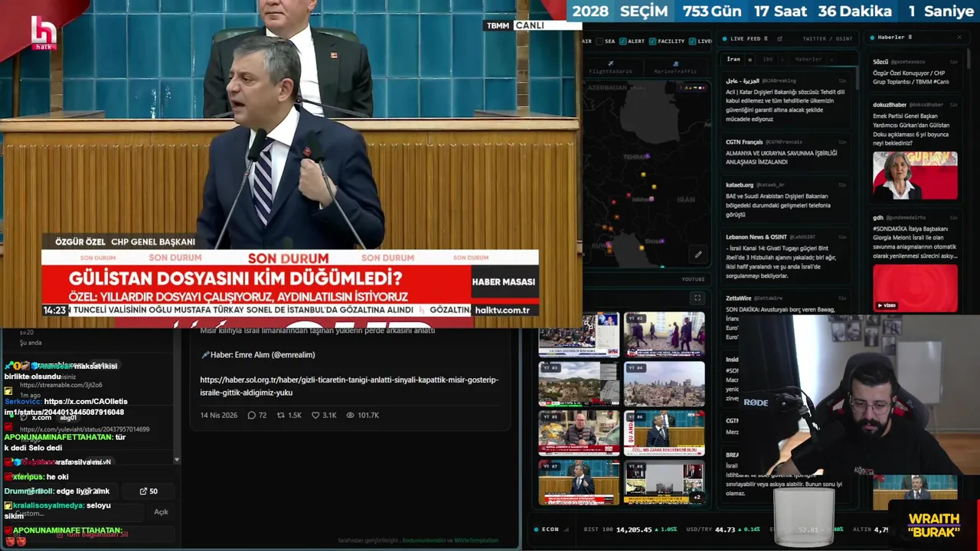Open the MarineTraffic tab
Viewport: 980px width, 551px height.
tap(675, 68)
